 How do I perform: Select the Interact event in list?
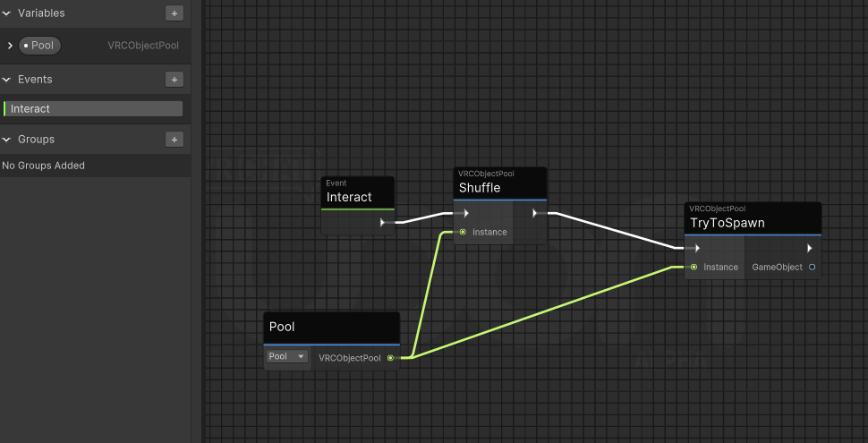[x=93, y=109]
